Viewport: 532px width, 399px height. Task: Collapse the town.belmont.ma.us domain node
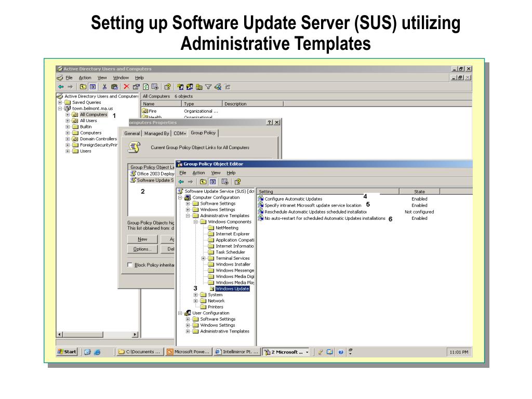[60, 109]
